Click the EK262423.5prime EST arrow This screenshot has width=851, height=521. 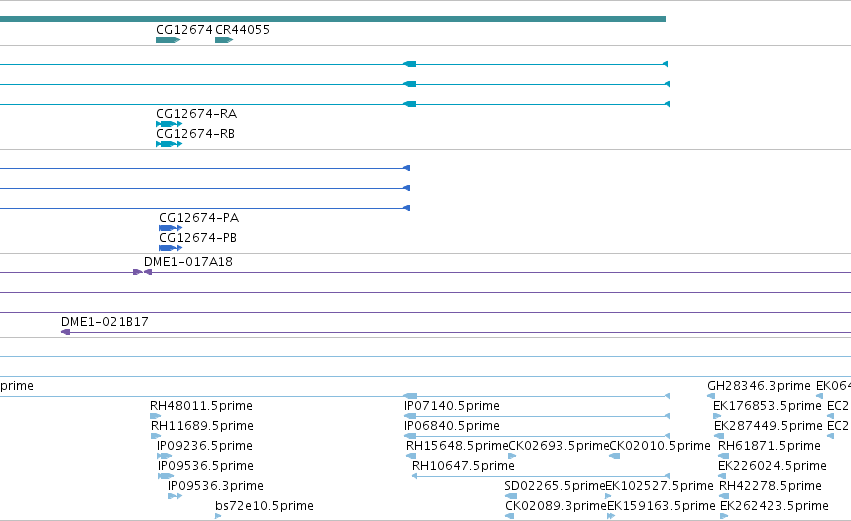pos(724,516)
